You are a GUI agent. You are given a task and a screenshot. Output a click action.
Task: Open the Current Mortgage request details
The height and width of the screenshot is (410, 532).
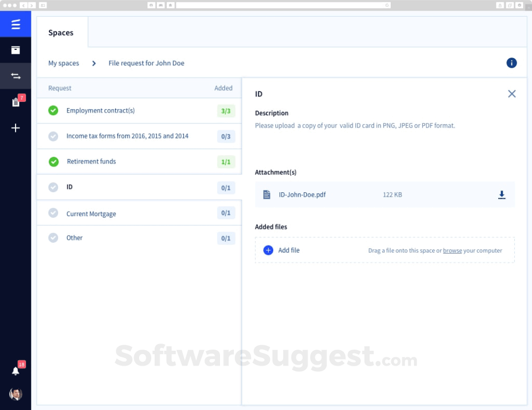pos(91,213)
